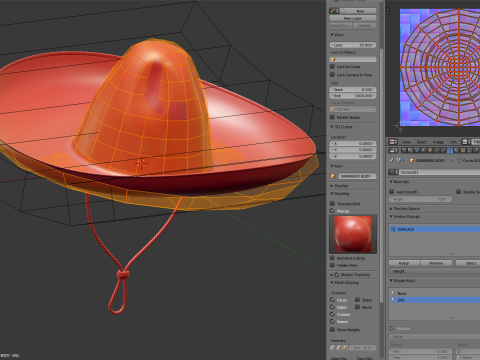Enable the Auto Smooth checkbox
The height and width of the screenshot is (360, 480).
tap(392, 192)
